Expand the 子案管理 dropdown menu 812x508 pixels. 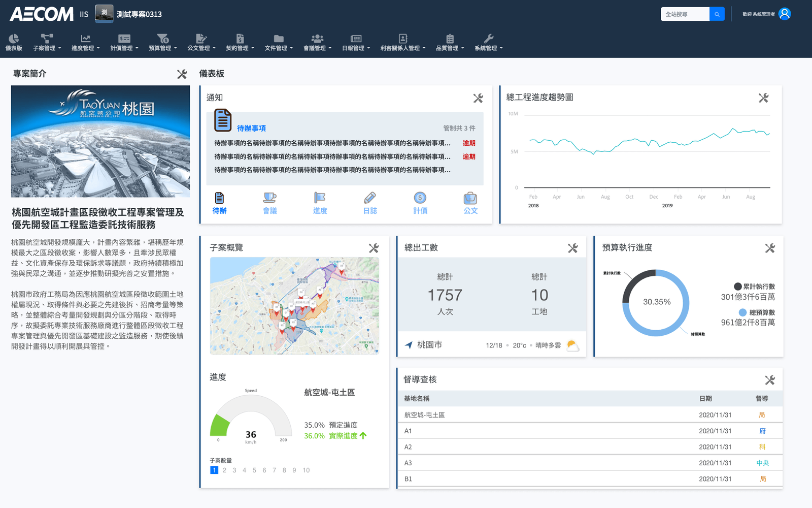47,43
